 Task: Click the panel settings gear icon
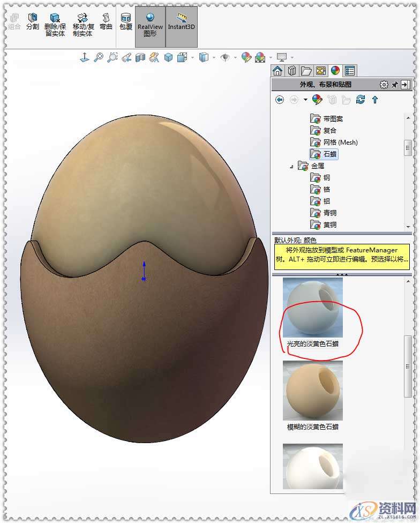pyautogui.click(x=384, y=85)
